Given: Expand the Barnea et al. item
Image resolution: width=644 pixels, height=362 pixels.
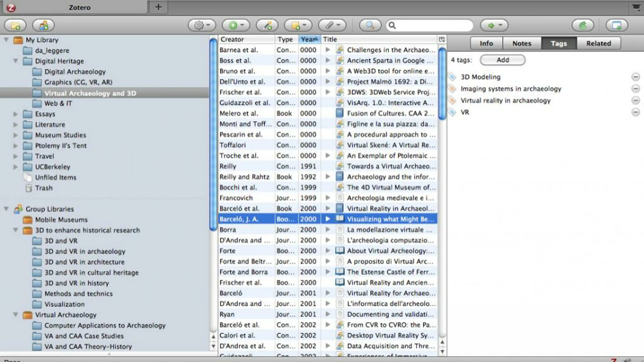Looking at the screenshot, I should (328, 50).
